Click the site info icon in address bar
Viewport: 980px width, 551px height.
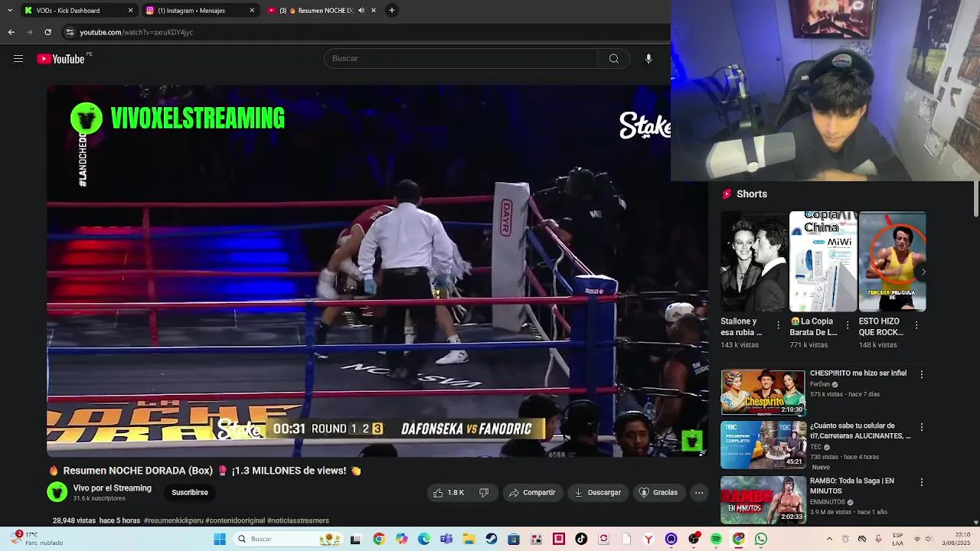[x=70, y=32]
